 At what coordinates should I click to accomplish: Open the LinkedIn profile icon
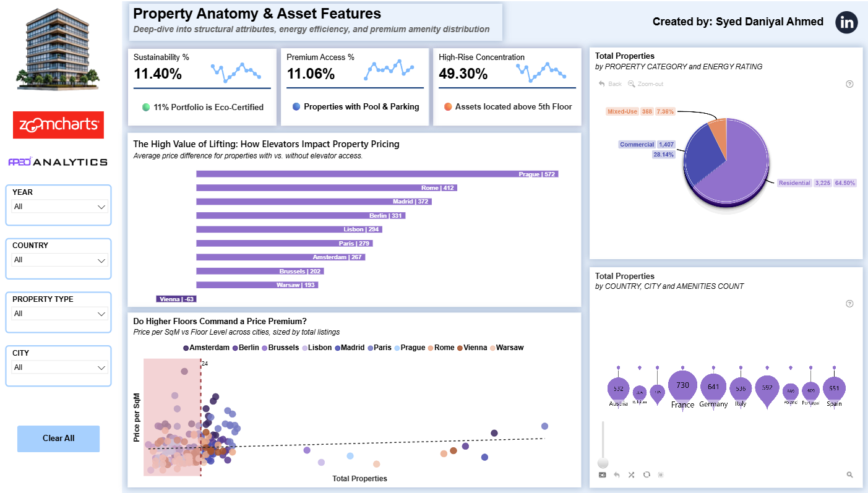tap(846, 22)
